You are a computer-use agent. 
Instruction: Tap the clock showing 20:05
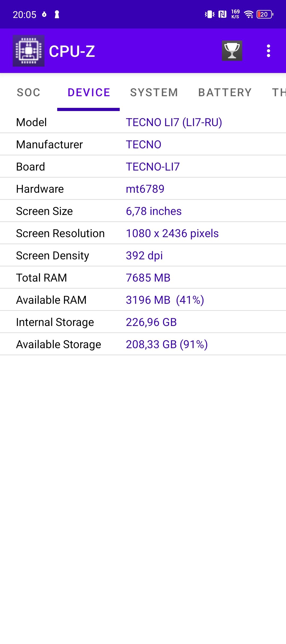25,15
